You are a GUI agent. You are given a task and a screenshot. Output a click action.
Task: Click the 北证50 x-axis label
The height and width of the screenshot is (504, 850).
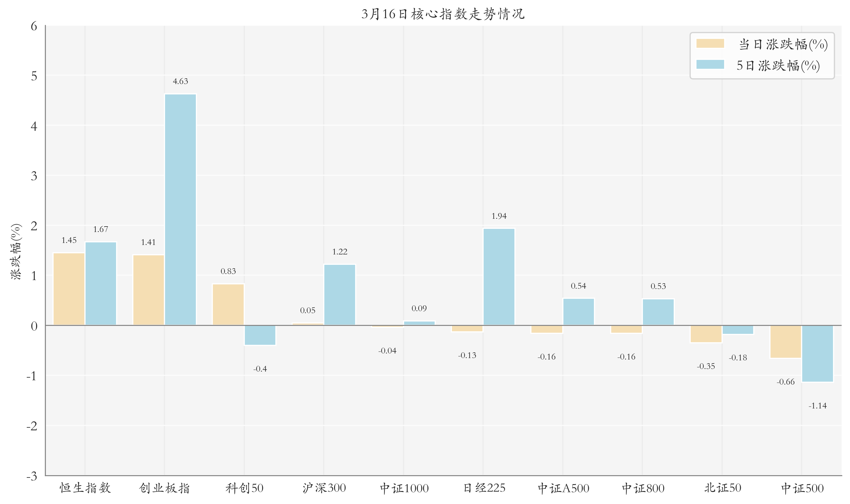tap(722, 488)
